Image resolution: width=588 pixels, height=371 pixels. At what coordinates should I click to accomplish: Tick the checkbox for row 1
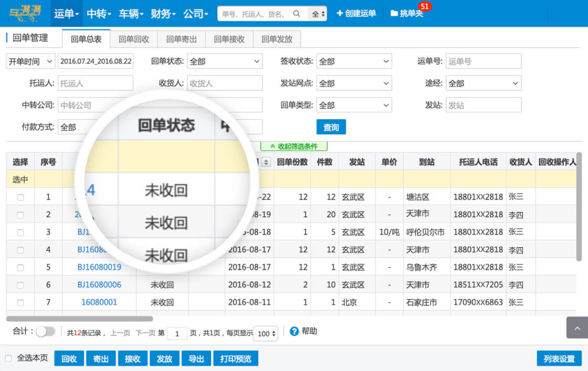(x=20, y=197)
